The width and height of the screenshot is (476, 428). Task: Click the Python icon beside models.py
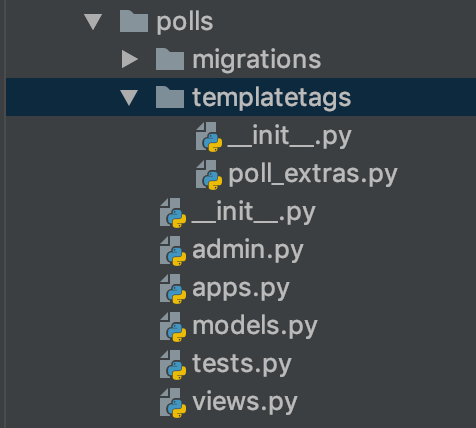tap(173, 327)
